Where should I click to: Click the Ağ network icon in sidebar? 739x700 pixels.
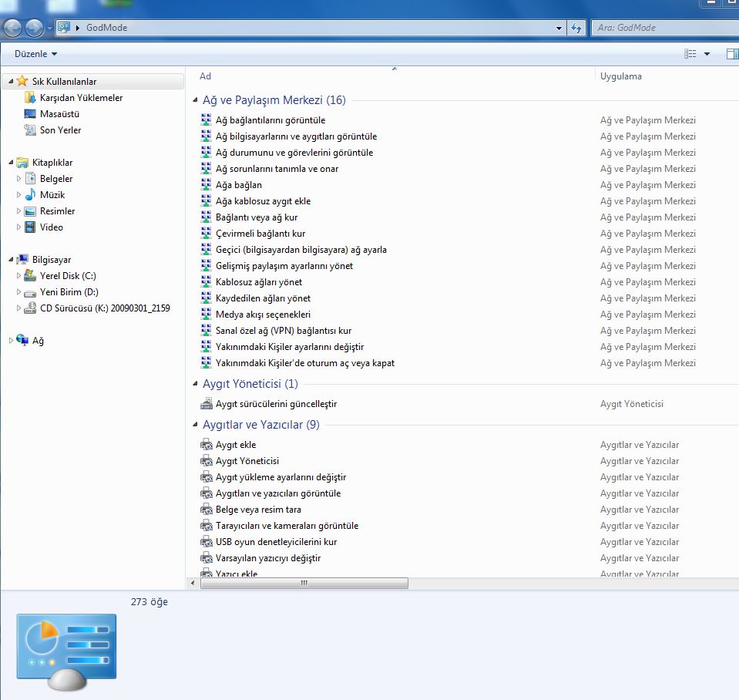(22, 340)
